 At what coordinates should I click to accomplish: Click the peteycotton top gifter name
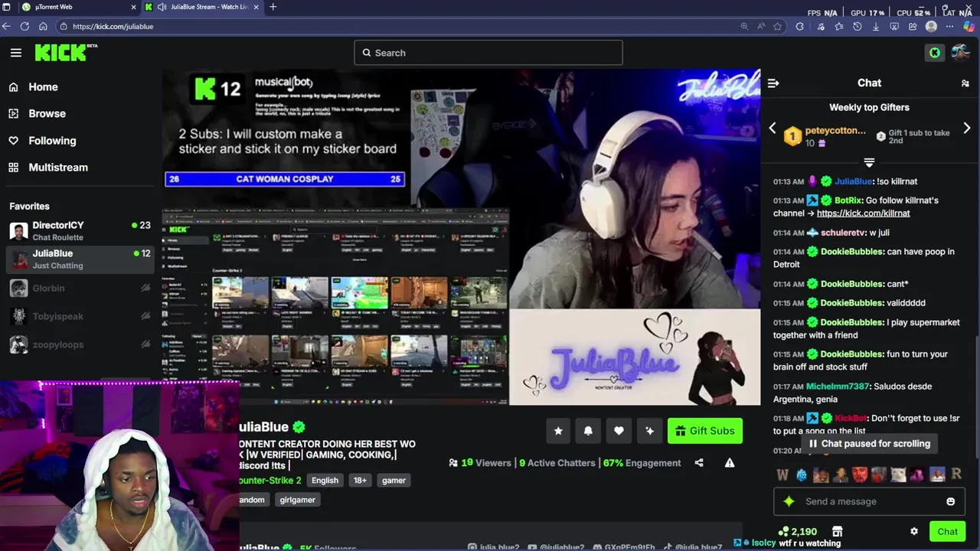click(835, 131)
